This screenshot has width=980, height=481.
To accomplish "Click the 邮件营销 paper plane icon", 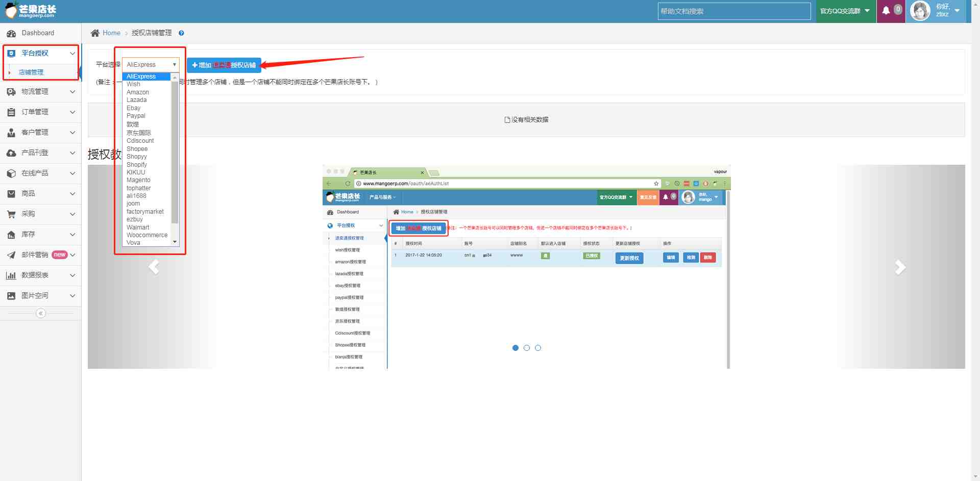I will [11, 255].
